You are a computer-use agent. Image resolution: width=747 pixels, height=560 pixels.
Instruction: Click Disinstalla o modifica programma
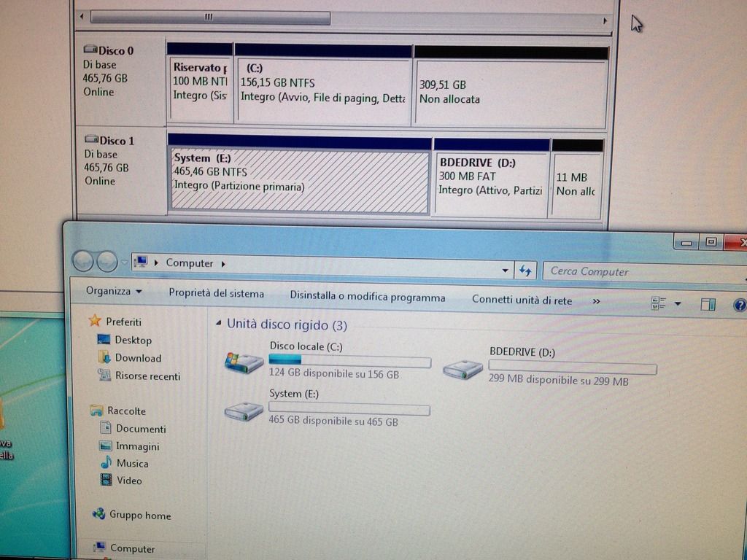tap(367, 297)
